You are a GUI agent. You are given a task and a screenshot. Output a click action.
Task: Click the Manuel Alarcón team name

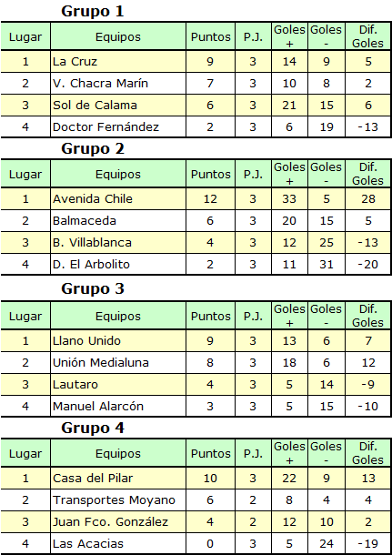[x=98, y=407]
